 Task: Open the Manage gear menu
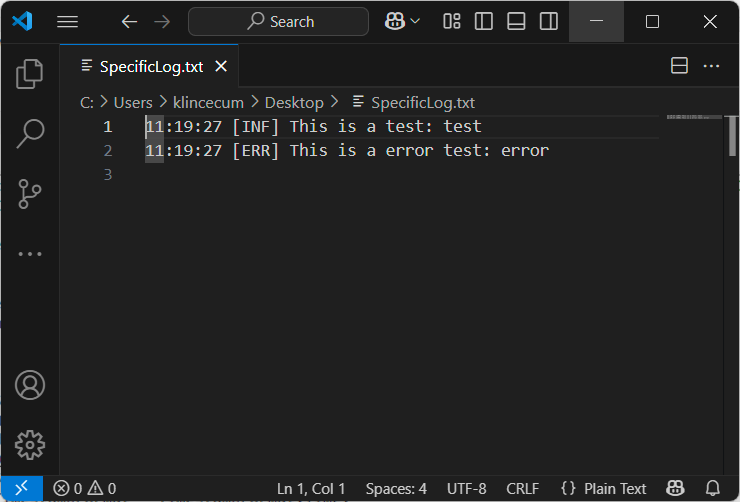pos(30,445)
